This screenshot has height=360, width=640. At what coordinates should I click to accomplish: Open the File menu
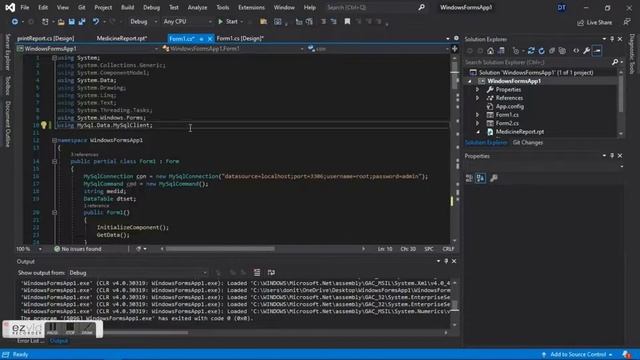click(x=24, y=7)
